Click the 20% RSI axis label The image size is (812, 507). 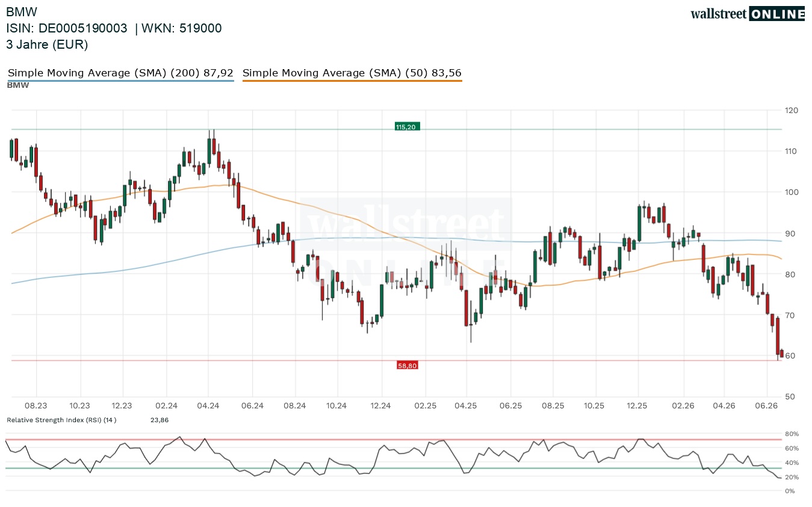(790, 477)
